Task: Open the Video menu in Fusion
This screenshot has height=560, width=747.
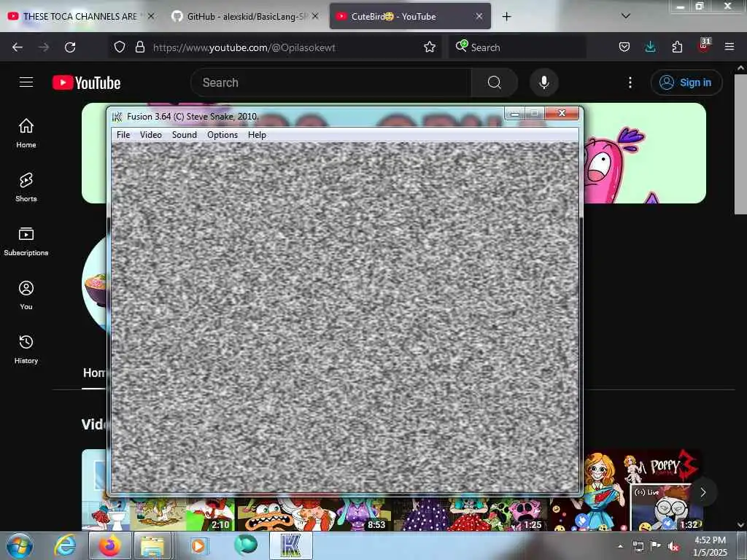Action: (150, 135)
